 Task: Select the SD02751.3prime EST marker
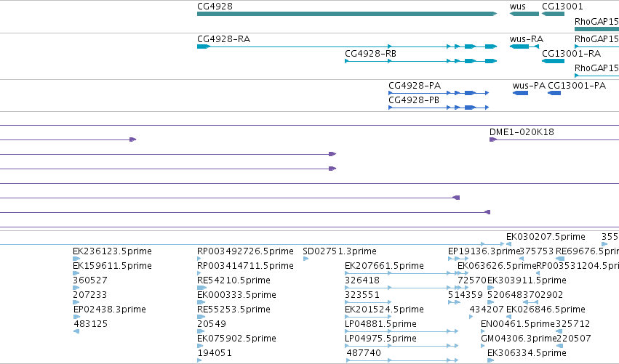click(305, 259)
